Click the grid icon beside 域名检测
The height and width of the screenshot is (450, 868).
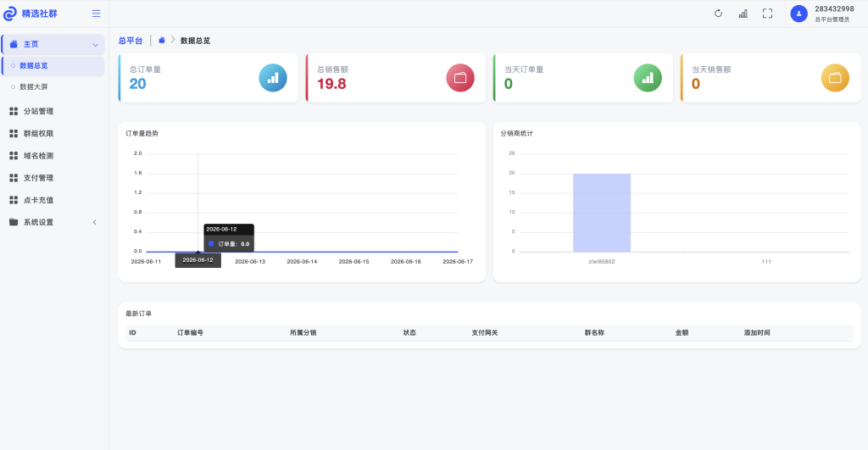point(14,156)
